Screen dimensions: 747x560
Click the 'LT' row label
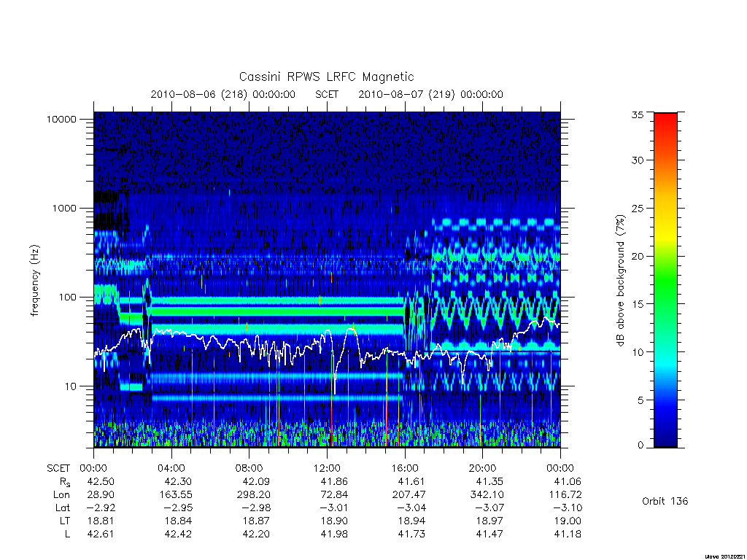(65, 521)
